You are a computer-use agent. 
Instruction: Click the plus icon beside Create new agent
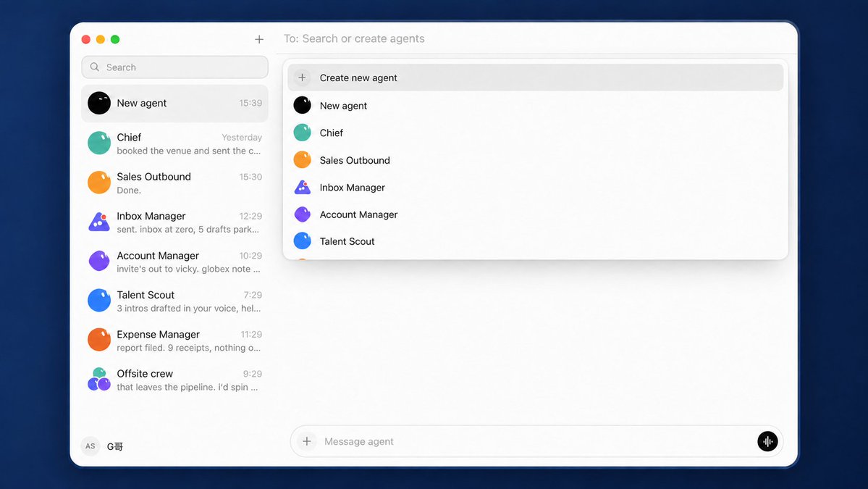[303, 78]
